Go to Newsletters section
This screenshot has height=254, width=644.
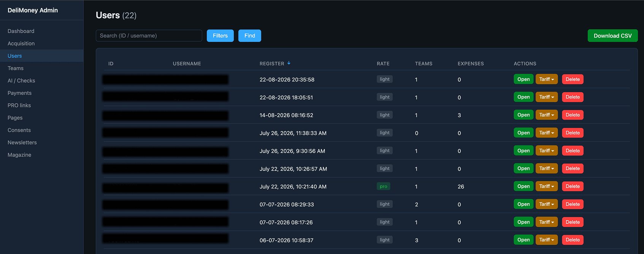pos(22,142)
